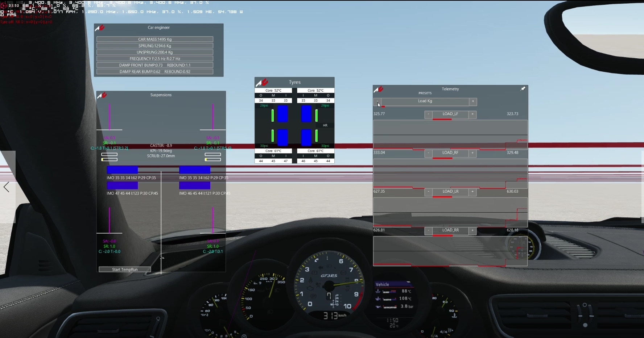Click the Tyres window title

295,82
